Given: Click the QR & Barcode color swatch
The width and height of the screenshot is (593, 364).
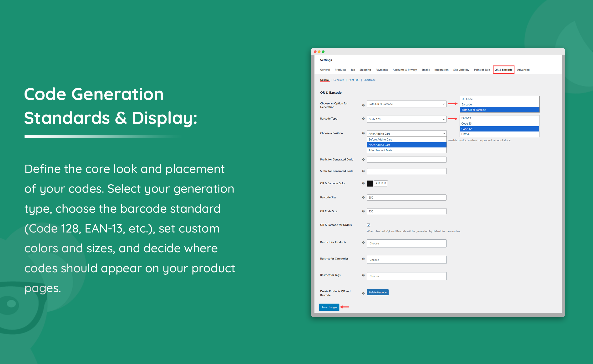Looking at the screenshot, I should point(370,183).
